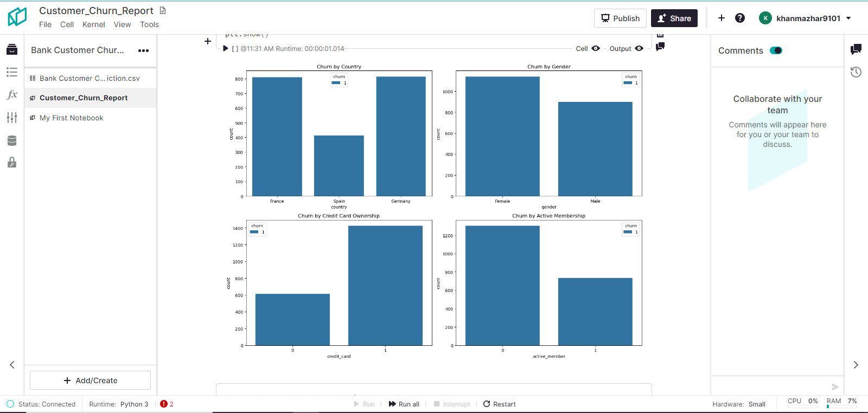Click the next cell input box below charts
868x413 pixels.
[x=434, y=390]
